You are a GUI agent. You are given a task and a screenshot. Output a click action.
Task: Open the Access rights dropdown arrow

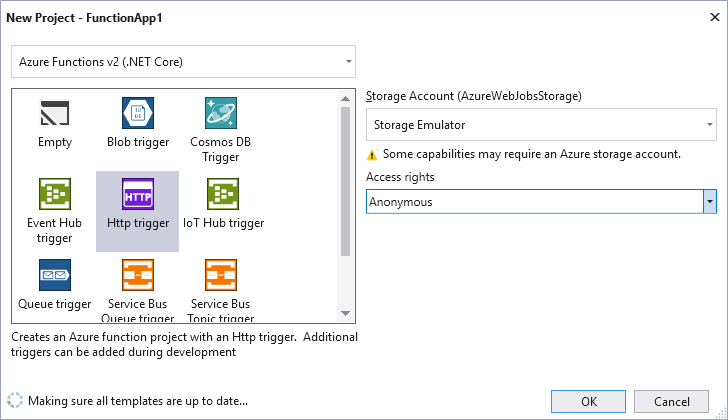coord(710,201)
